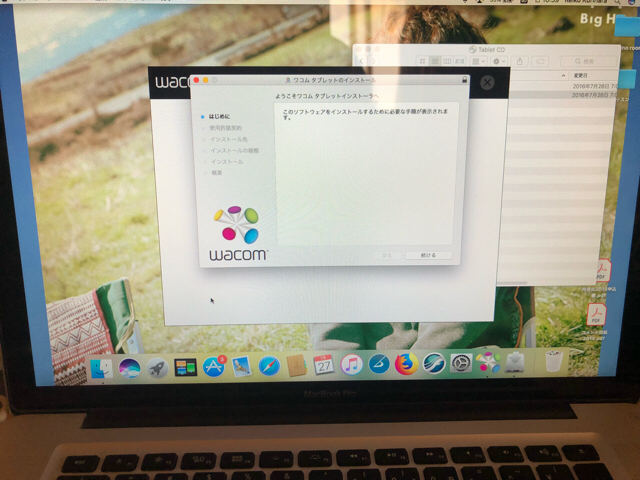The width and height of the screenshot is (640, 480).
Task: Open the arrange-by dropdown in Finder toolbar
Action: pos(478,61)
